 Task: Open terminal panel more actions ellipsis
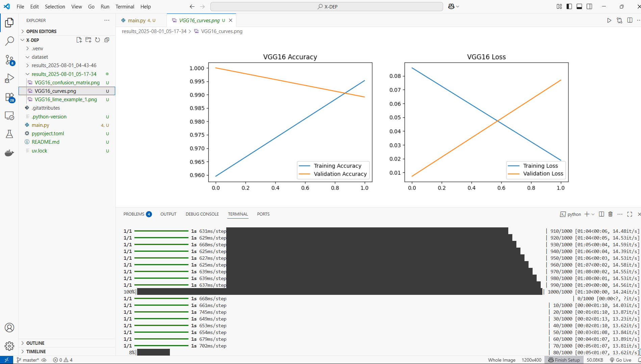coord(620,214)
